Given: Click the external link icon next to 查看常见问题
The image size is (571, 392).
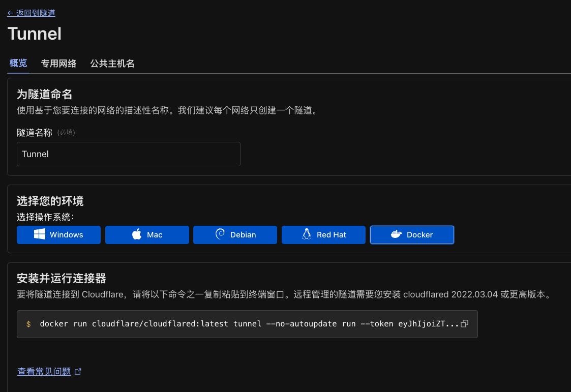Looking at the screenshot, I should pos(78,372).
